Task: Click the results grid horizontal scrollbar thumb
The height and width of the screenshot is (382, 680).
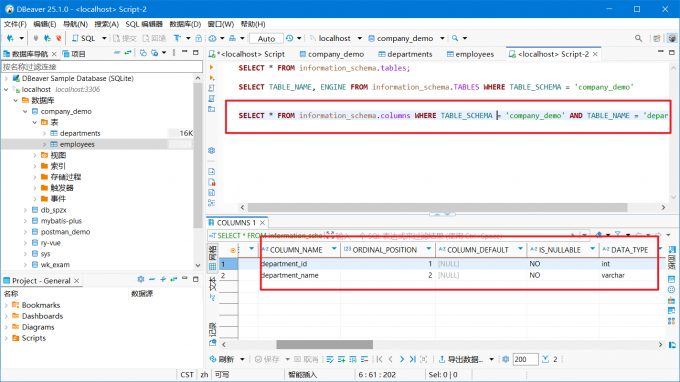Action: point(324,344)
